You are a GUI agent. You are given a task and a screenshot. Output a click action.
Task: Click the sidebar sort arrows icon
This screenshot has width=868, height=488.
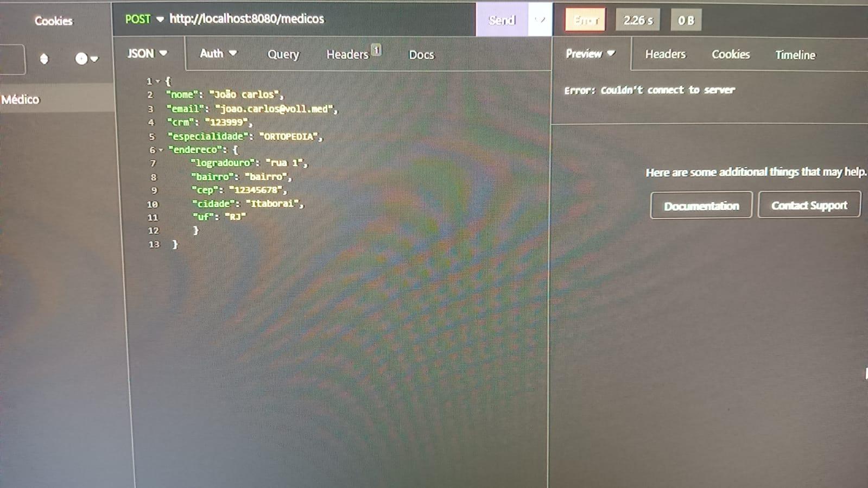click(x=44, y=59)
